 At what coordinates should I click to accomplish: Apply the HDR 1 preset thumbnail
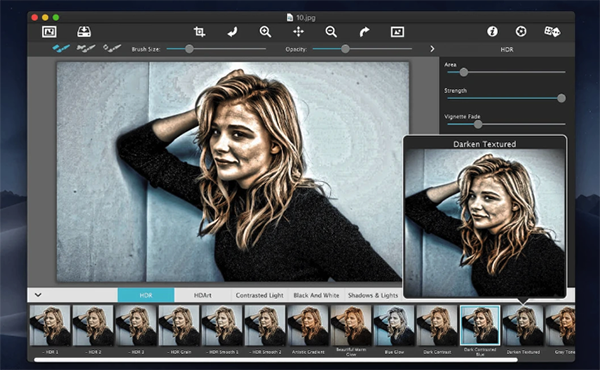50,325
